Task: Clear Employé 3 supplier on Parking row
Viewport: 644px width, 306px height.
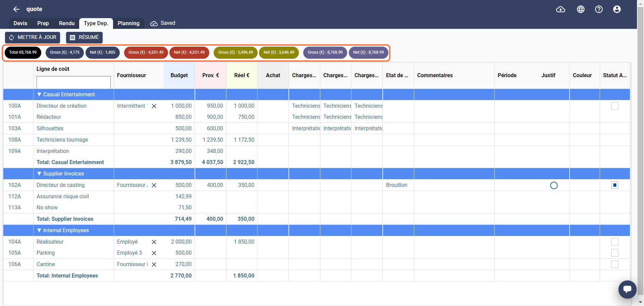Action: tap(154, 253)
